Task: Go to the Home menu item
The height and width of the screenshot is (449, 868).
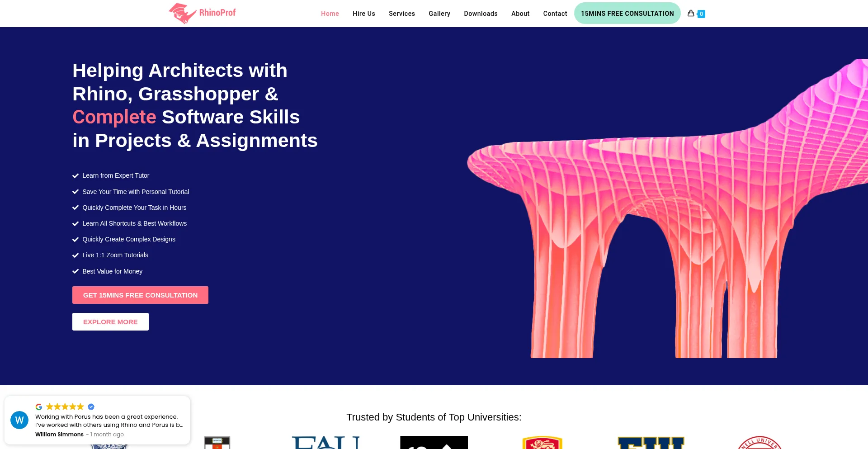Action: (330, 14)
